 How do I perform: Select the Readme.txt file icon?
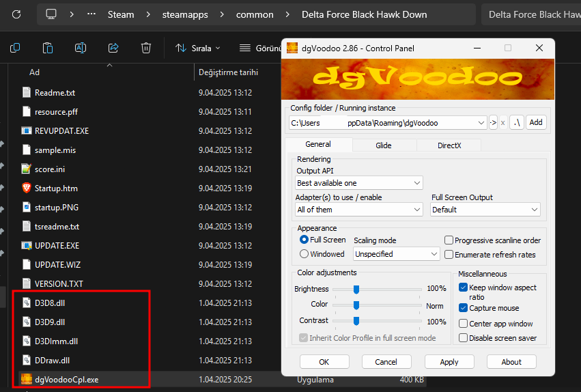pos(27,92)
